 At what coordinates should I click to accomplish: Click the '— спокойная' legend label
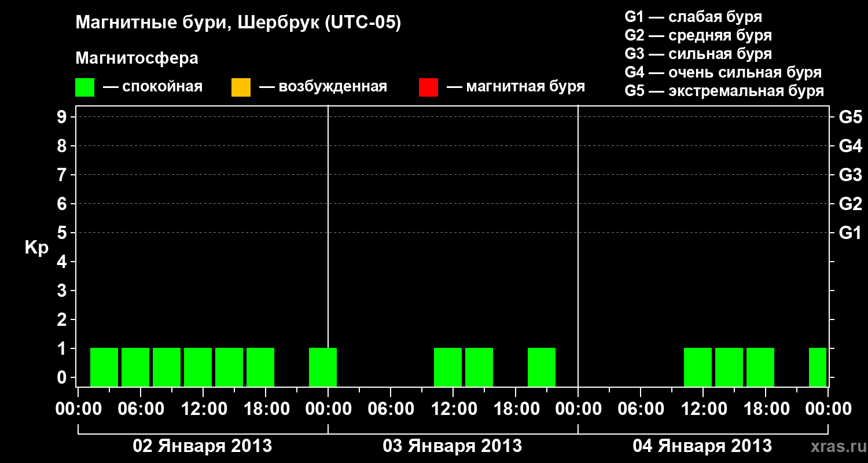pyautogui.click(x=153, y=87)
